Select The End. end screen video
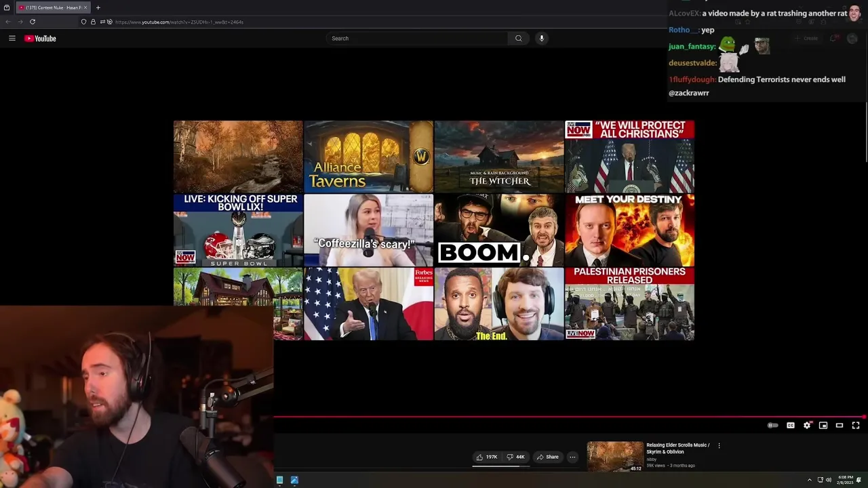 click(499, 304)
